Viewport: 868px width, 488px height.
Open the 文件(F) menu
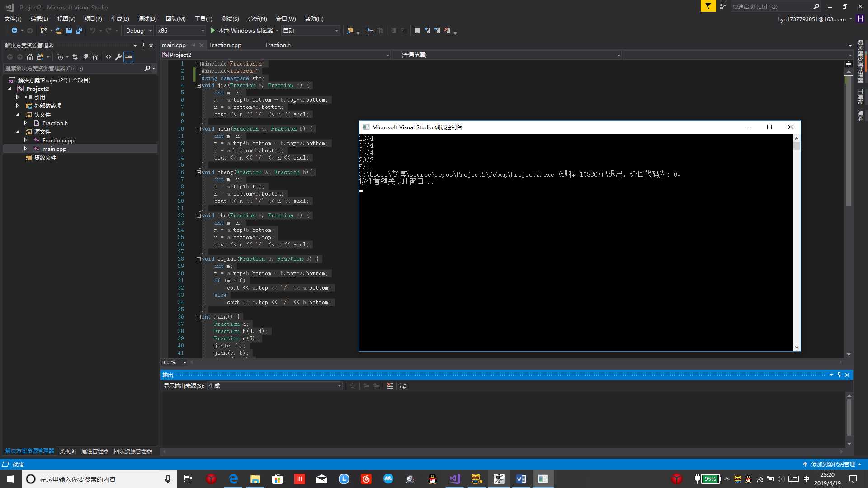[13, 19]
